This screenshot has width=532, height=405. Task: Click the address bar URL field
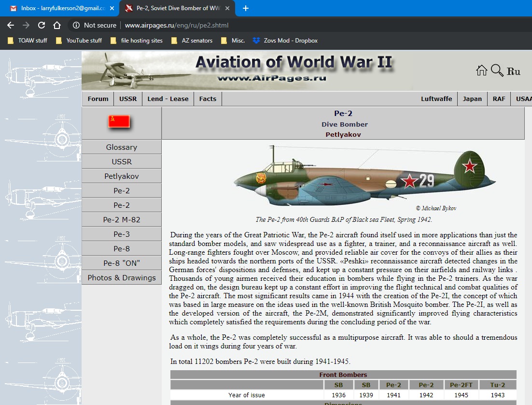(176, 25)
